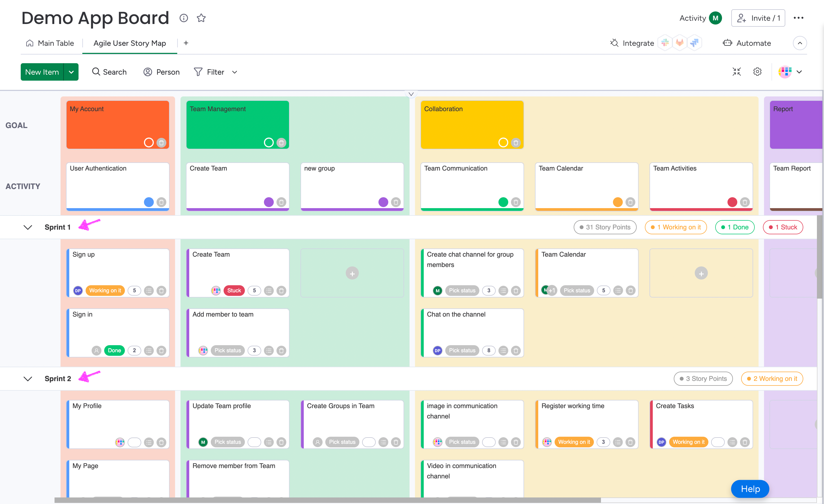The image size is (824, 504).
Task: Delete the Team Management goal card
Action: (x=281, y=143)
